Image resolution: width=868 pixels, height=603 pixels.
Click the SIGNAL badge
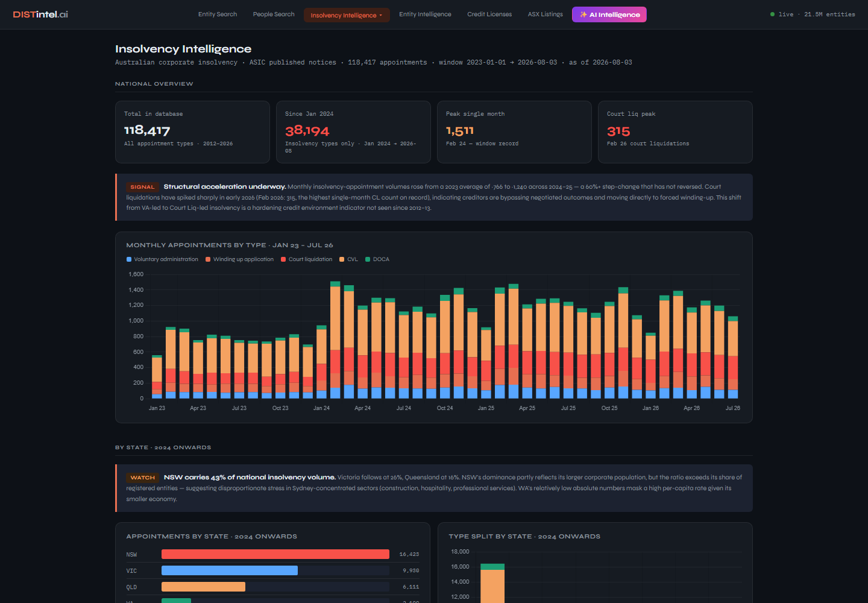142,187
